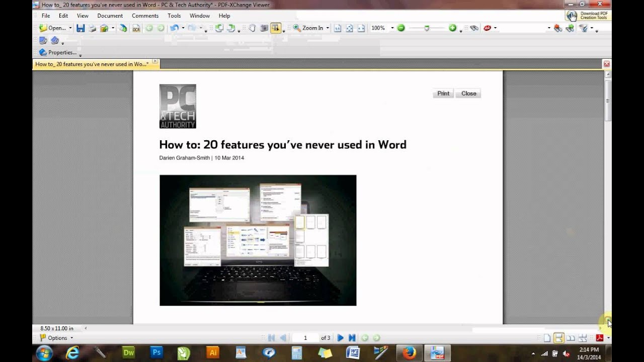Viewport: 644px width, 362px height.
Task: Go to first page navigation button
Action: (272, 338)
